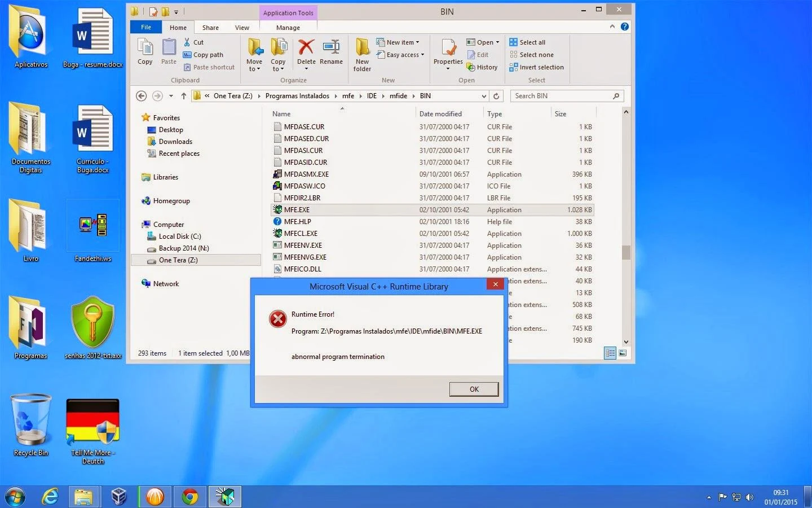Open Explorer Help question mark icon
The height and width of the screenshot is (508, 812).
(x=625, y=27)
